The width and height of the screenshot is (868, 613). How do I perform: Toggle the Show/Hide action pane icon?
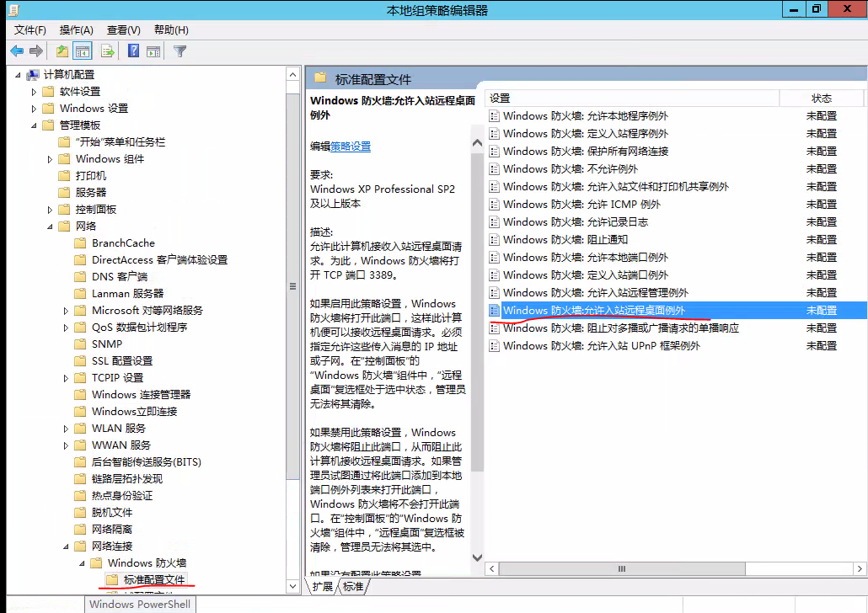[153, 51]
